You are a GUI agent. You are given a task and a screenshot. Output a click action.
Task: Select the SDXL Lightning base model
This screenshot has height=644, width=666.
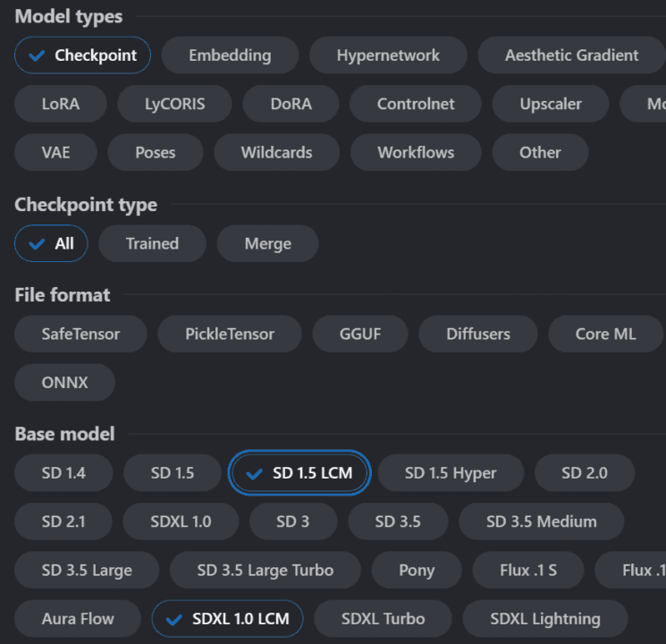[x=545, y=618]
